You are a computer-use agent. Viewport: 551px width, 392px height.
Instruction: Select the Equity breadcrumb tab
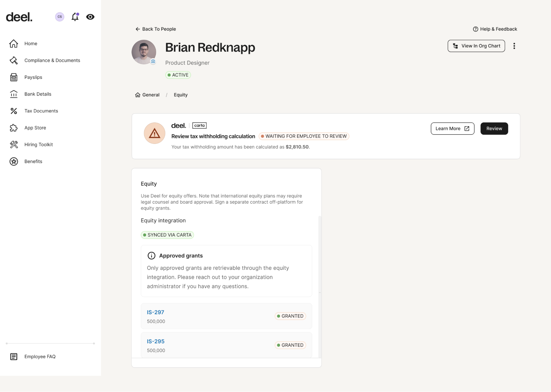[181, 95]
